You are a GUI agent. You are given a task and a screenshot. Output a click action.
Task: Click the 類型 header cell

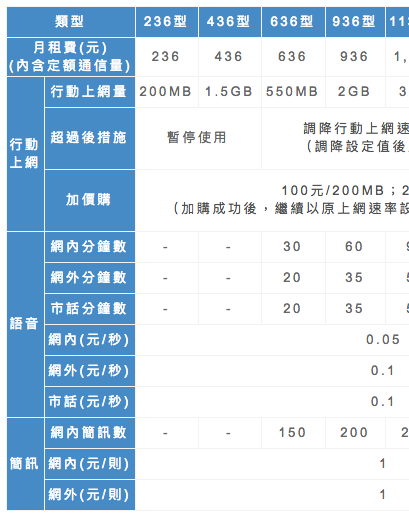pos(71,22)
